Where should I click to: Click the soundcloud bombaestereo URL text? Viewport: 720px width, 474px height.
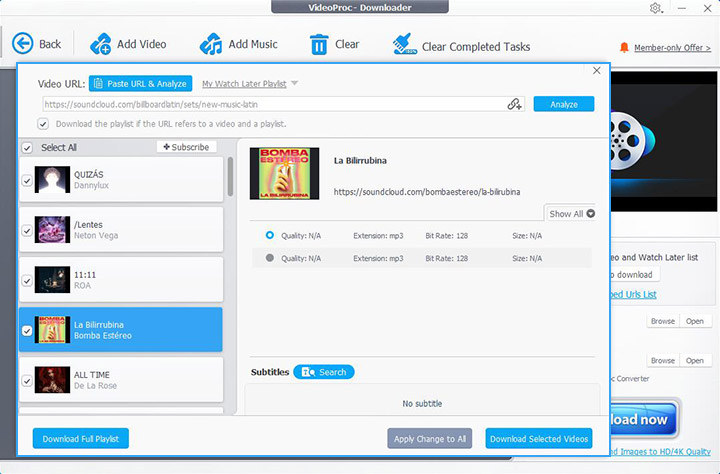[x=427, y=192]
